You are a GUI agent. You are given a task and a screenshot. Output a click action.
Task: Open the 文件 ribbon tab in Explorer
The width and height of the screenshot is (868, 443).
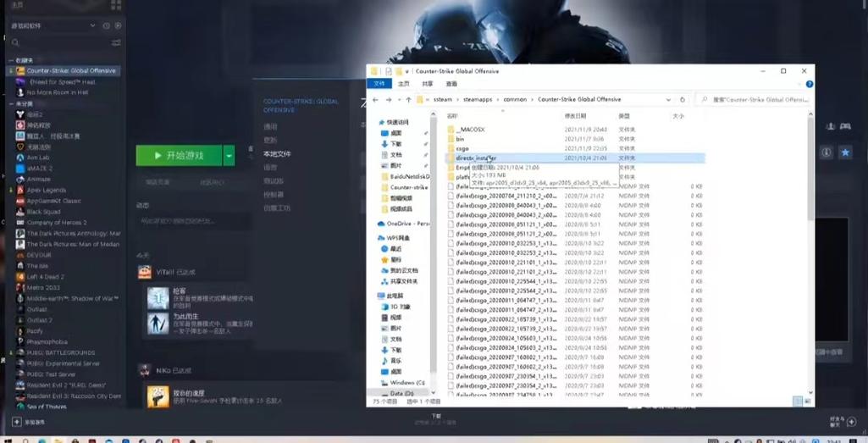click(379, 84)
